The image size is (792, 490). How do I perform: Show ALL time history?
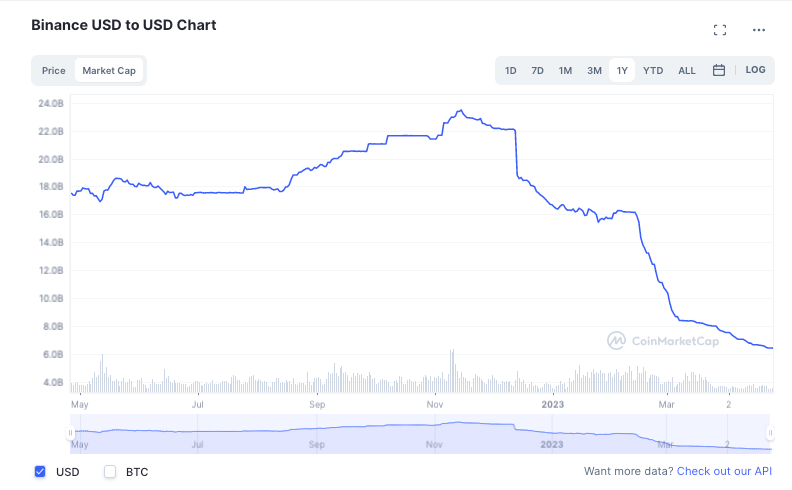click(687, 71)
